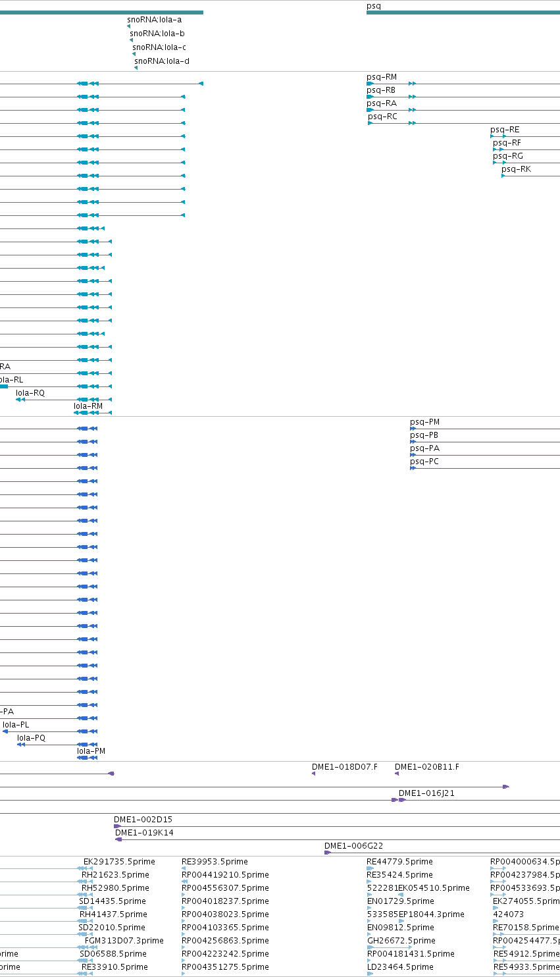The width and height of the screenshot is (560, 977).
Task: Select clone DME1-016J21
Action: [426, 793]
